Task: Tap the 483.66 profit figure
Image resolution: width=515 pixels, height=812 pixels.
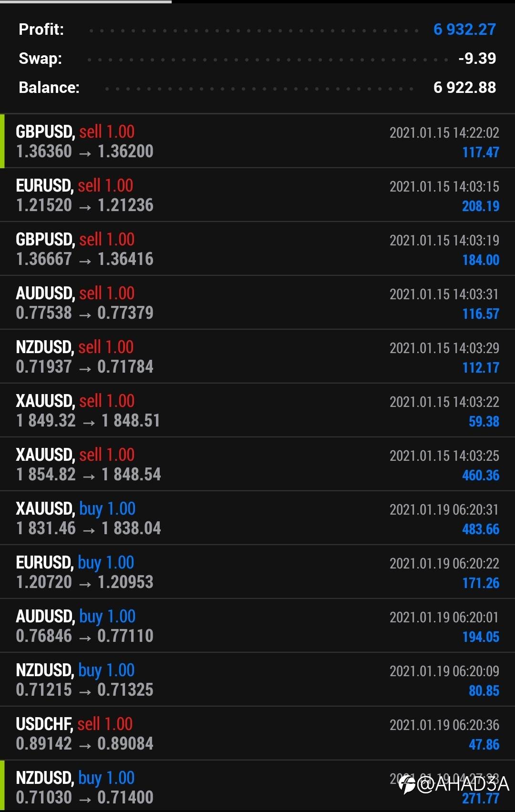Action: click(481, 529)
